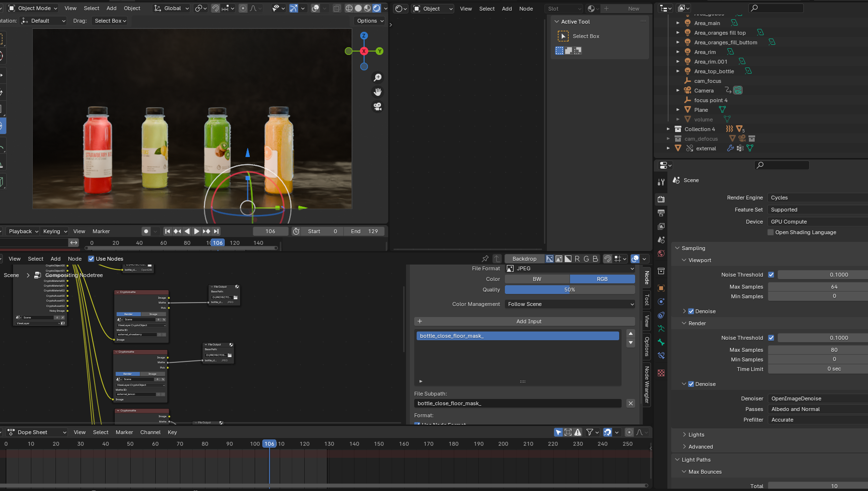This screenshot has height=491, width=868.
Task: Open the Physics properties tab icon
Action: click(x=661, y=315)
